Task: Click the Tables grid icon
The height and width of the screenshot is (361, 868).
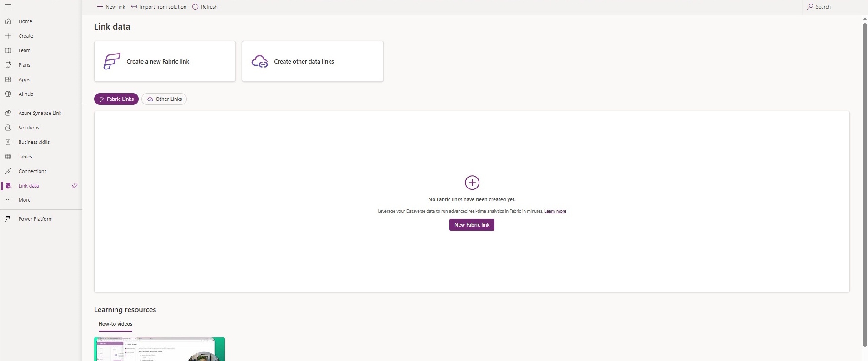Action: click(x=8, y=157)
